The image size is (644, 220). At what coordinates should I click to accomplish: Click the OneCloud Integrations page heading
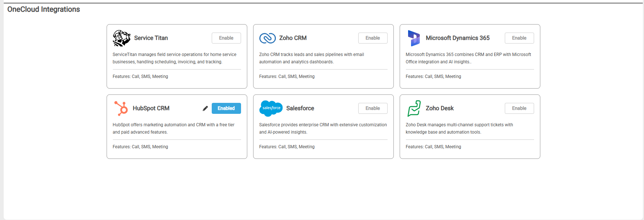pyautogui.click(x=44, y=10)
